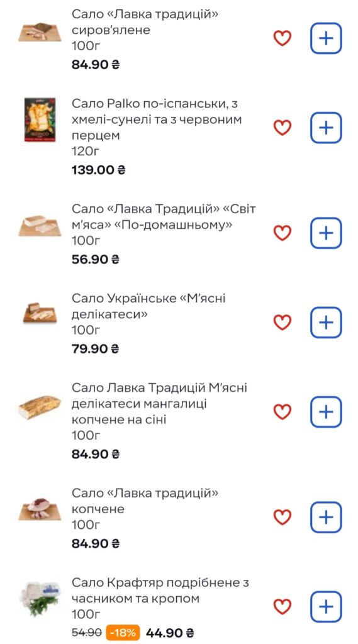Open Сало Palko product thumbnail image
358x644 pixels.
pos(40,119)
